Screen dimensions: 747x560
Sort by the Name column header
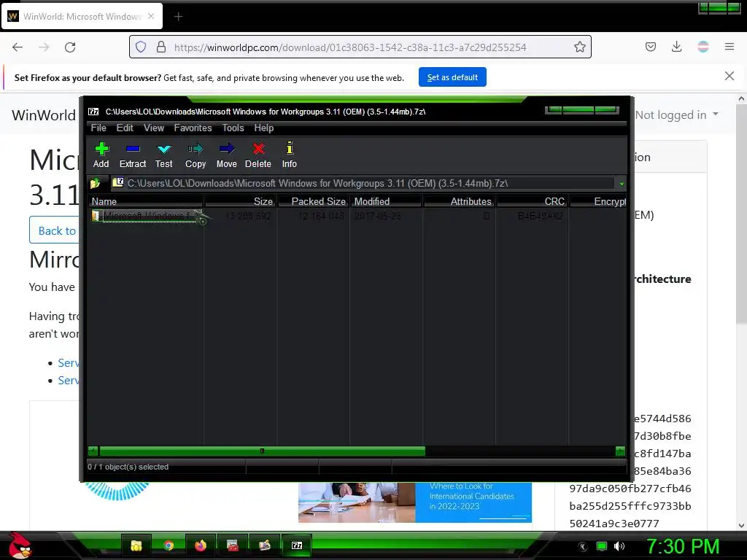click(x=146, y=201)
